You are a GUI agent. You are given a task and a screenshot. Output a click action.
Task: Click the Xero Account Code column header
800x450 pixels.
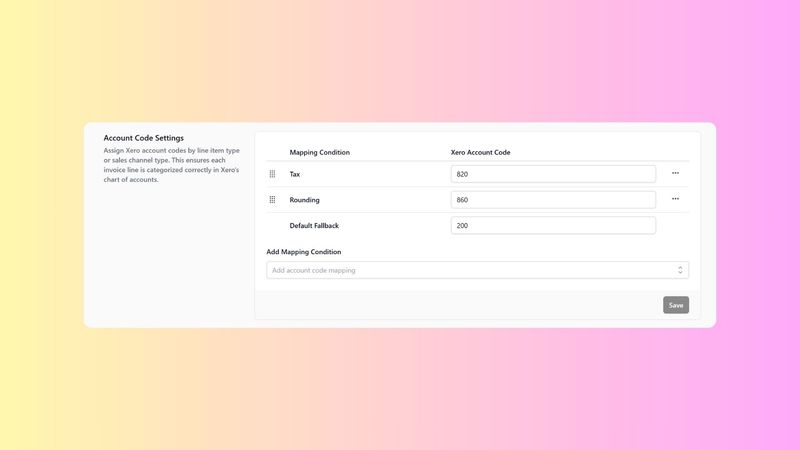tap(480, 152)
